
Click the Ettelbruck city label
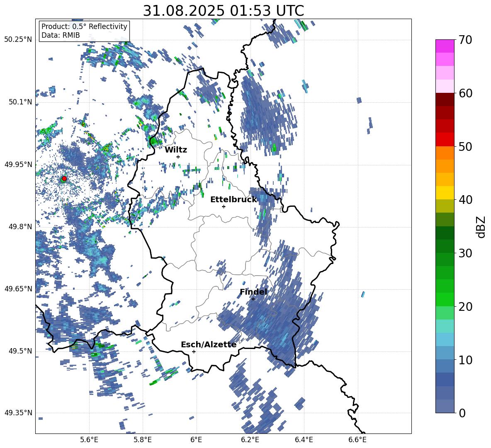(x=233, y=200)
